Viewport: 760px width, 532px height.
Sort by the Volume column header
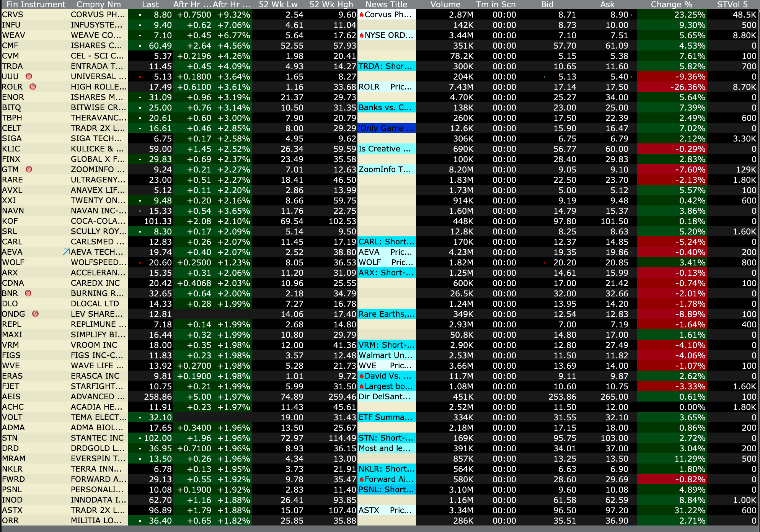pos(445,5)
